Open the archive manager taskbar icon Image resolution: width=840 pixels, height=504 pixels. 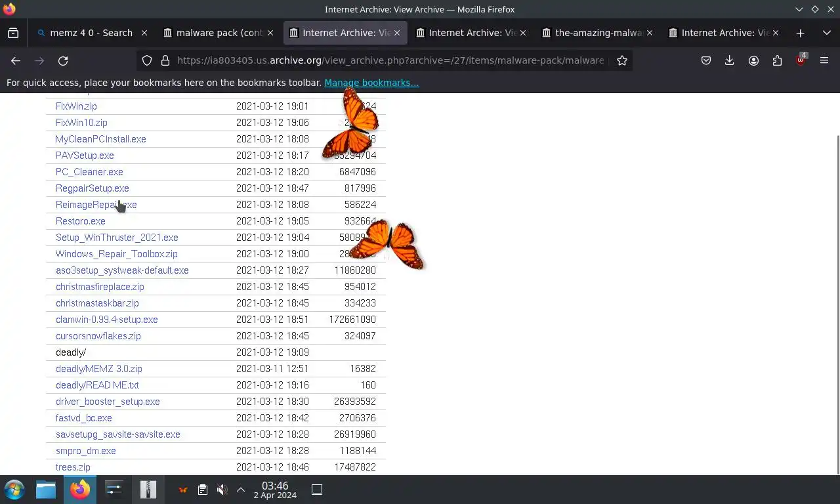(148, 490)
